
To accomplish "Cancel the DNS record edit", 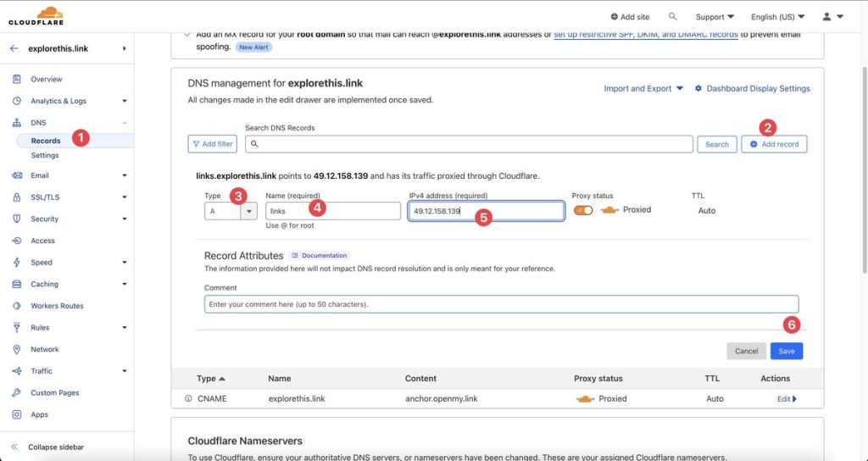I will [x=746, y=351].
